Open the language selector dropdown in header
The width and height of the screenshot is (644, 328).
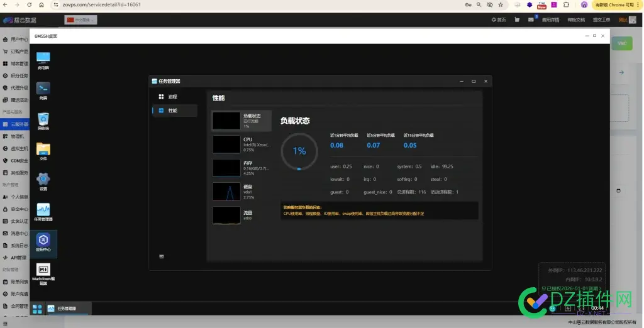point(81,19)
